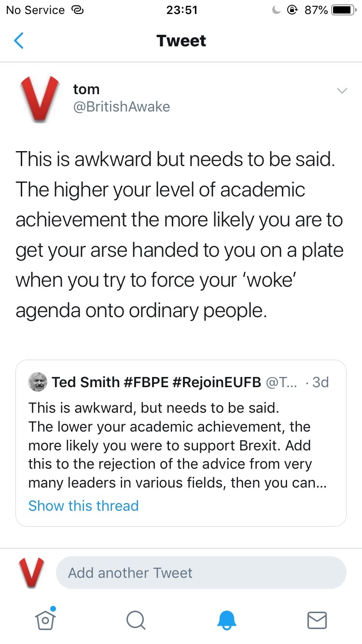Image resolution: width=362 pixels, height=644 pixels.
Task: Tap the 23:51 clock in status bar
Action: click(181, 10)
